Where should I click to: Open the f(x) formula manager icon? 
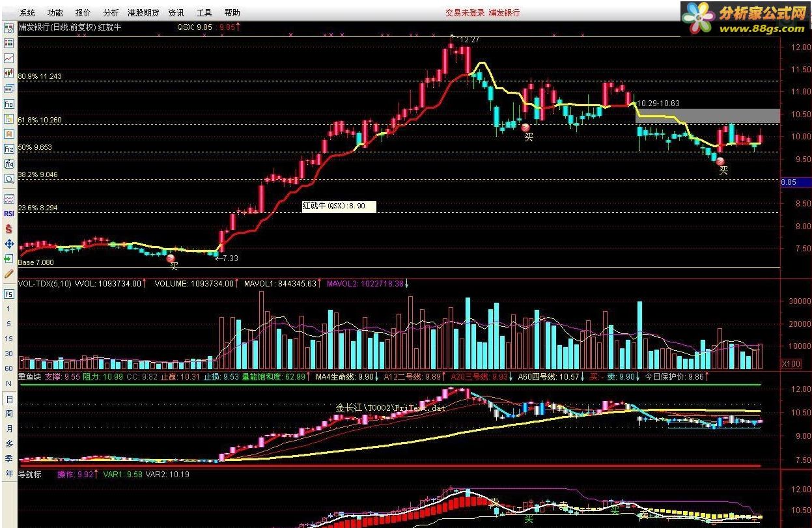coord(9,163)
